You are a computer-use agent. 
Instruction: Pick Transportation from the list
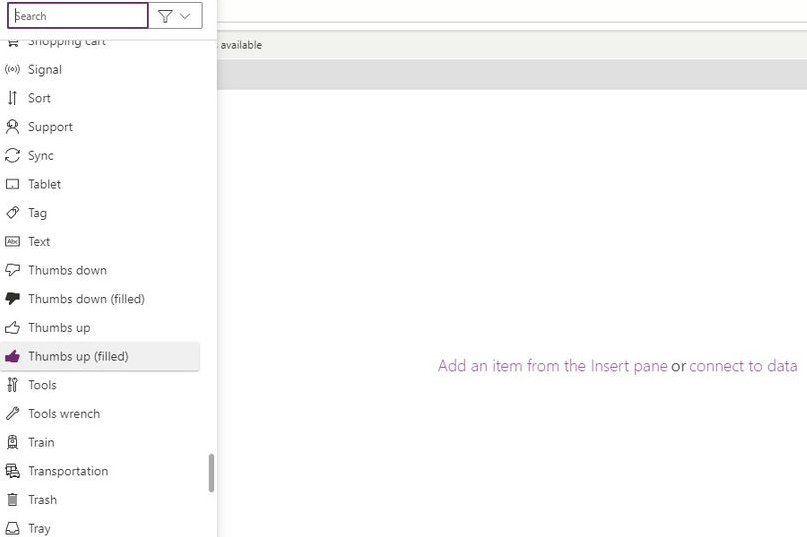click(100, 471)
